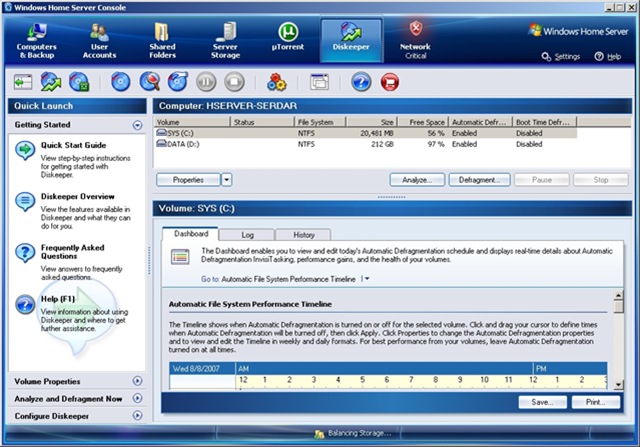
Task: Click the blue question mark help toolbar icon
Action: click(361, 82)
